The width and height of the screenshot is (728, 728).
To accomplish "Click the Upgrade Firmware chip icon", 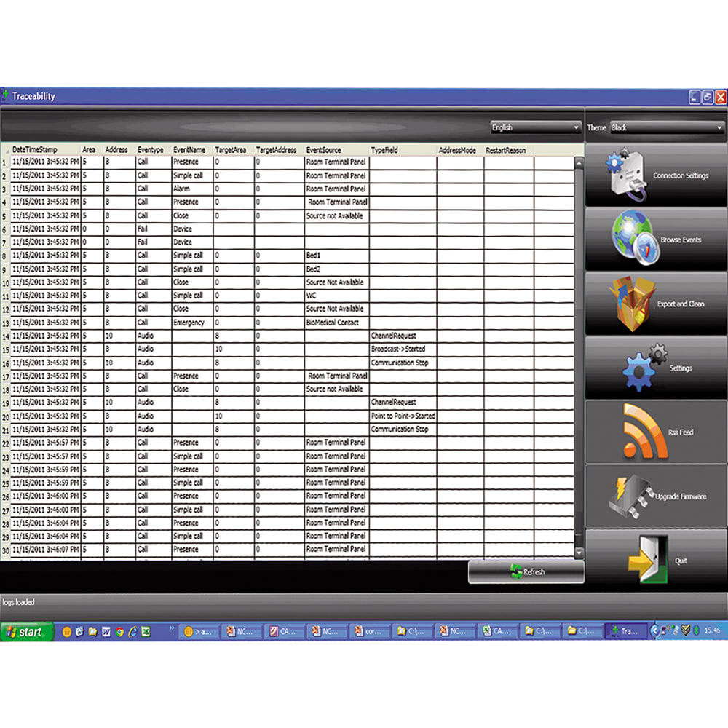I will tap(629, 495).
